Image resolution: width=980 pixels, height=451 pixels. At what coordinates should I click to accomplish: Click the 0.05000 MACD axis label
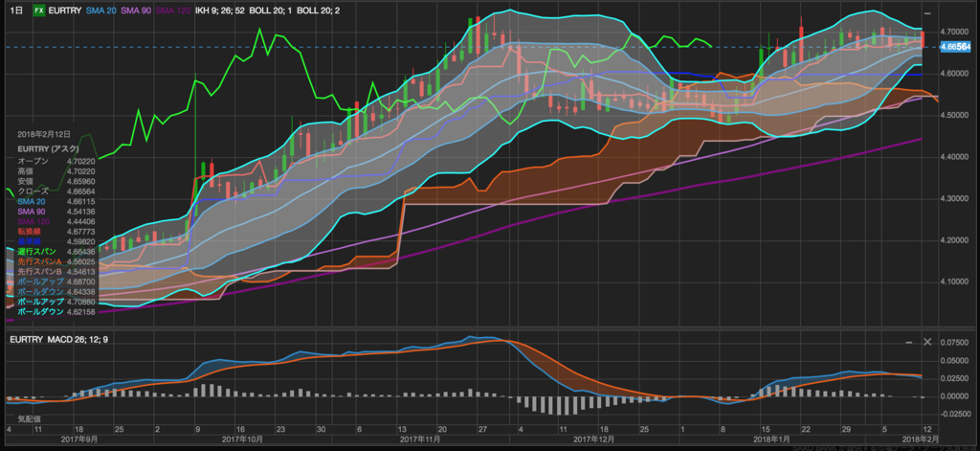point(956,361)
